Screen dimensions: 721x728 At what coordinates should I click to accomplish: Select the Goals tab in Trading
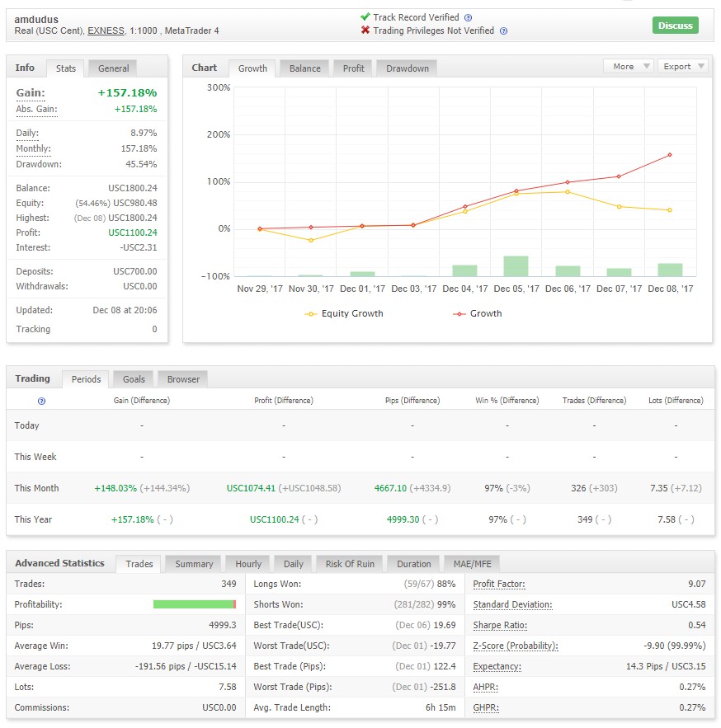[134, 379]
